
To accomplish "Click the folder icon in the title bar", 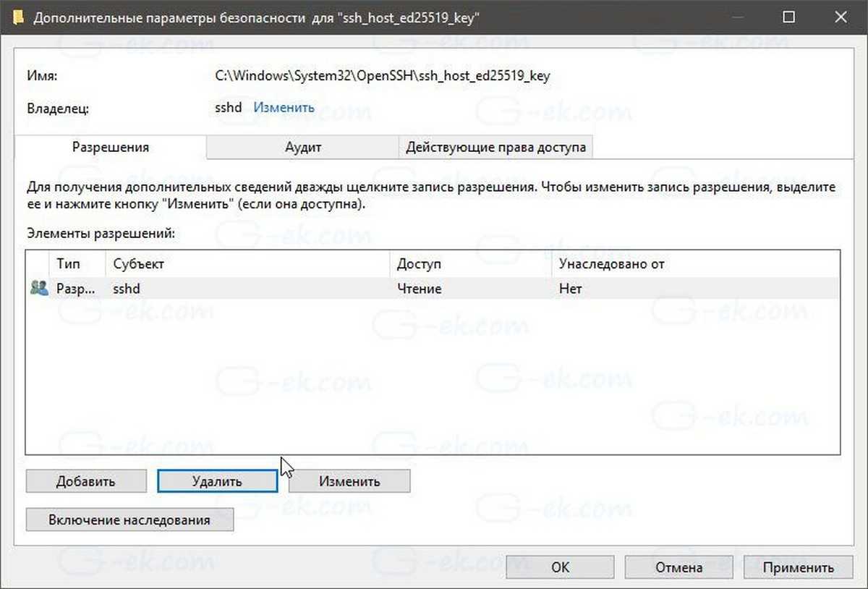I will [18, 17].
